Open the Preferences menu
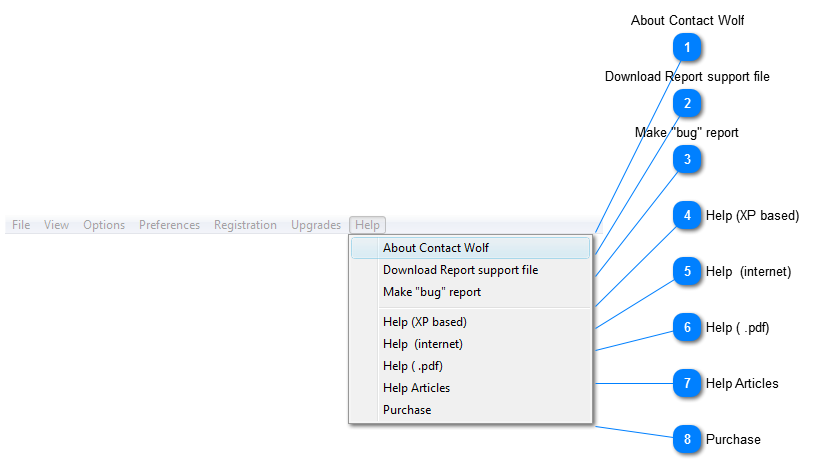The width and height of the screenshot is (815, 464). 169,225
